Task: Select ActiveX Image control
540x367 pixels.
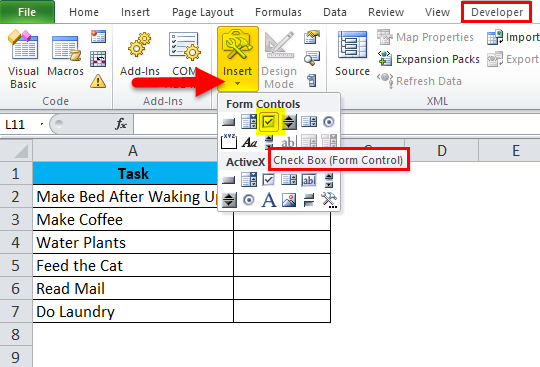Action: [289, 200]
